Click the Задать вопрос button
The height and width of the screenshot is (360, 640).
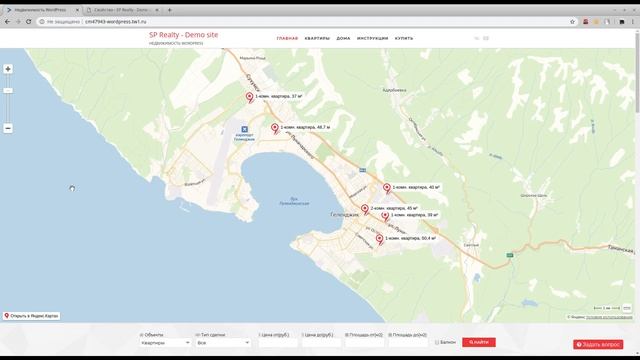pos(598,344)
